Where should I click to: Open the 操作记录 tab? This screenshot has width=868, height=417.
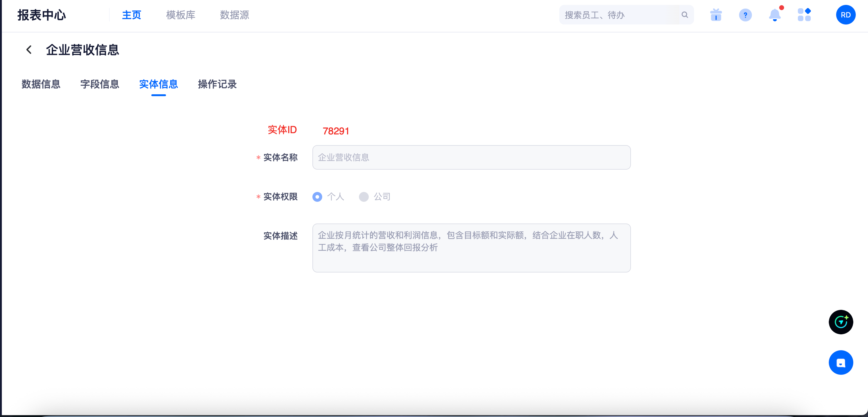tap(217, 84)
